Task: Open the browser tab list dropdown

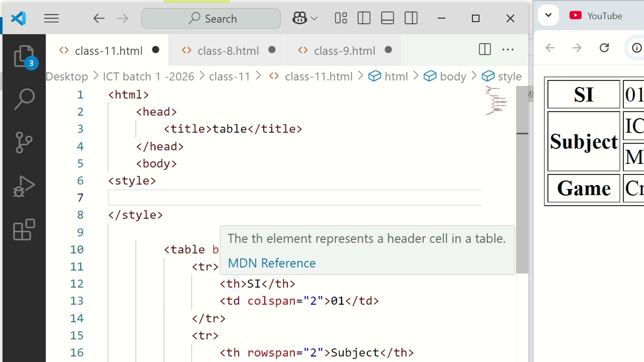Action: [x=548, y=16]
